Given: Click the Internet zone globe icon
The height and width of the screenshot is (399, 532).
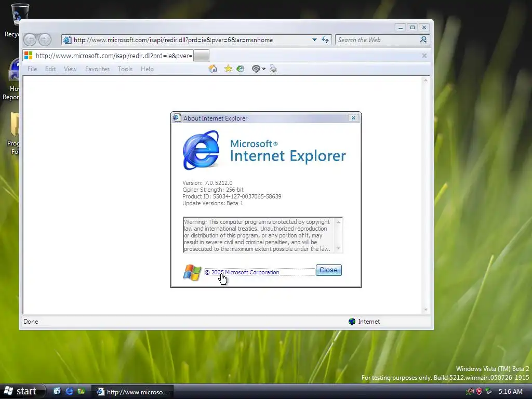Looking at the screenshot, I should [352, 321].
